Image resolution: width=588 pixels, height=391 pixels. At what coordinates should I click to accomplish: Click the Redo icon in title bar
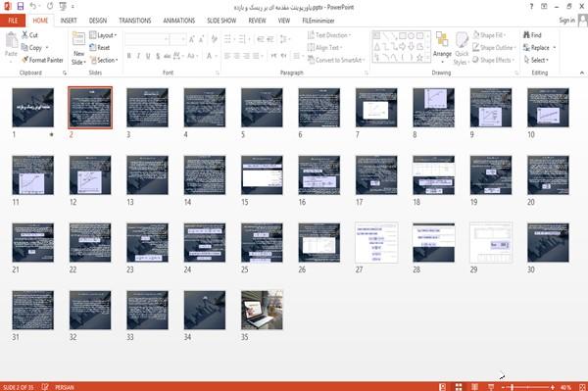[x=50, y=6]
